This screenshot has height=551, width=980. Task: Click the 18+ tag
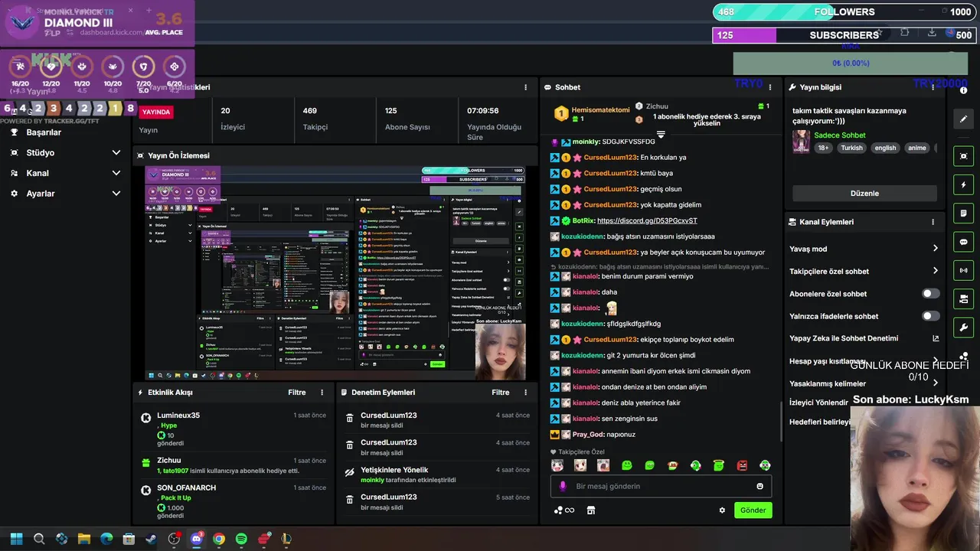823,148
